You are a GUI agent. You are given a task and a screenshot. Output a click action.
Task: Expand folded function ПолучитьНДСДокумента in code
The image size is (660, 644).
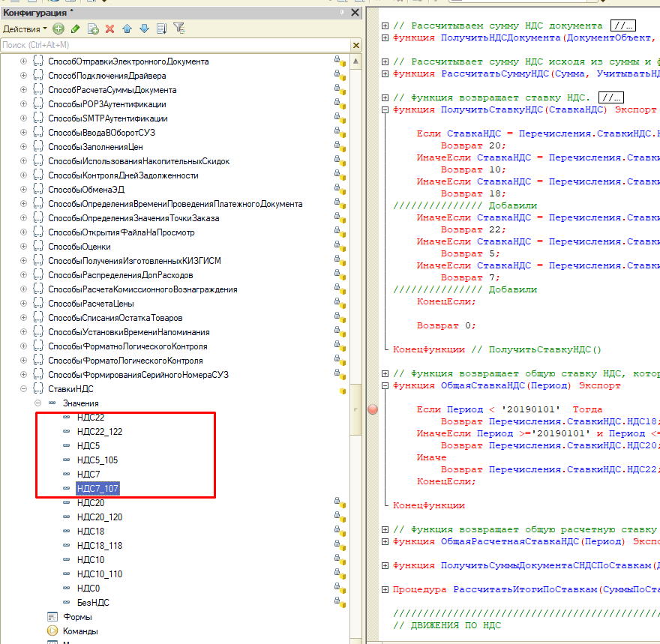click(x=385, y=37)
